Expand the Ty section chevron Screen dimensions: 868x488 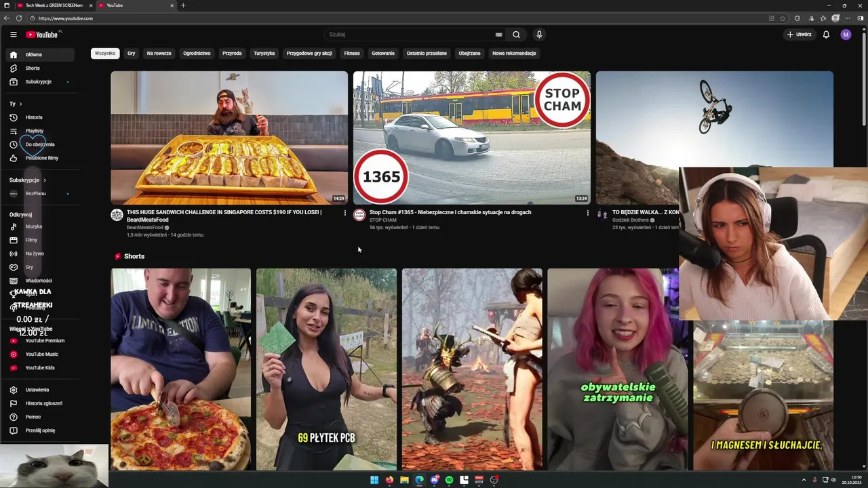pos(20,104)
